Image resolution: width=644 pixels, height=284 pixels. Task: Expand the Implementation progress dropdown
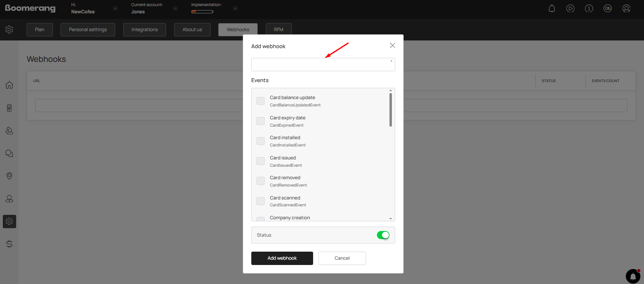(235, 8)
